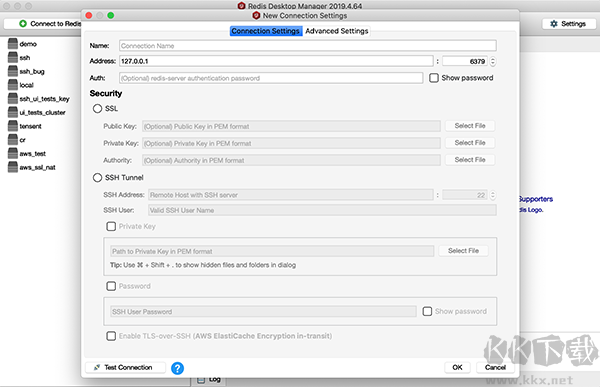Select the tensent connection in sidebar
600x387 pixels.
coord(30,126)
